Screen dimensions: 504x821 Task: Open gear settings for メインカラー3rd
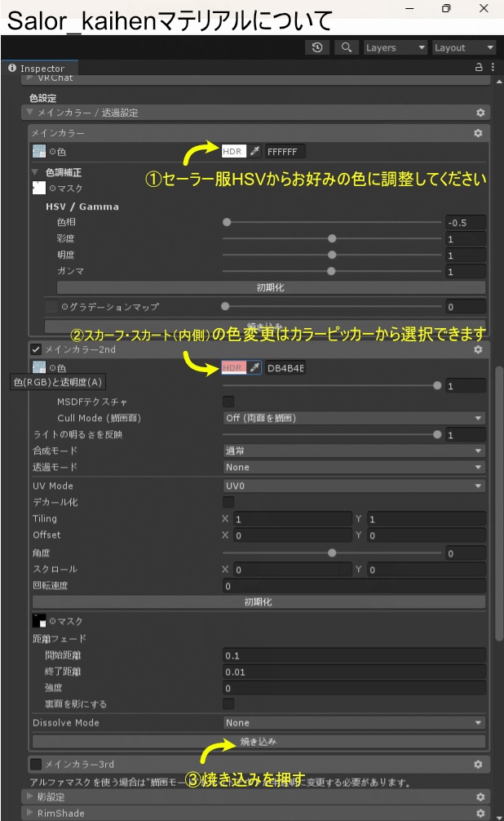[x=478, y=765]
